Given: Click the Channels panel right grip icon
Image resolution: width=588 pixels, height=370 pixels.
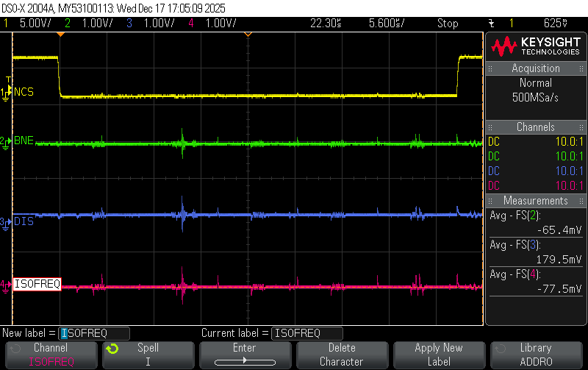Looking at the screenshot, I should (581, 127).
